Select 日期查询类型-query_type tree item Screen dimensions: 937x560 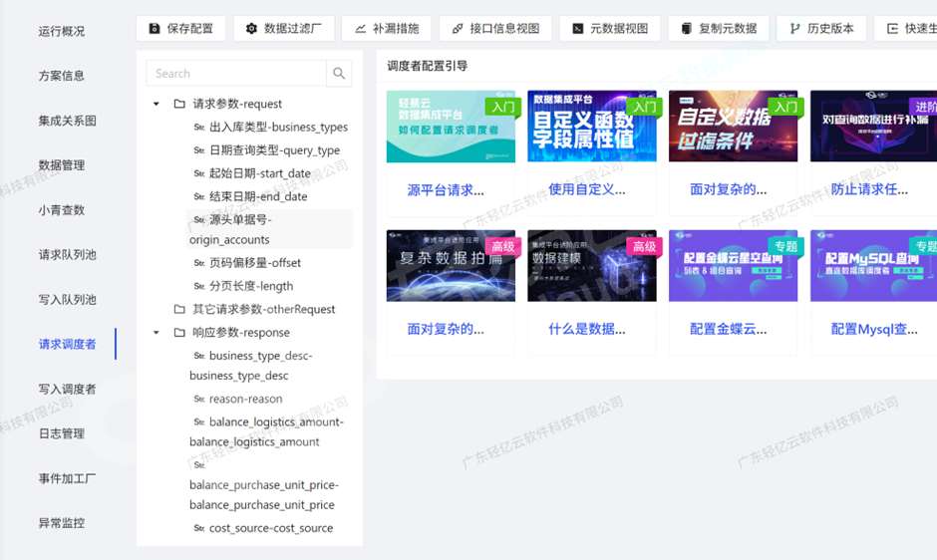pos(274,150)
